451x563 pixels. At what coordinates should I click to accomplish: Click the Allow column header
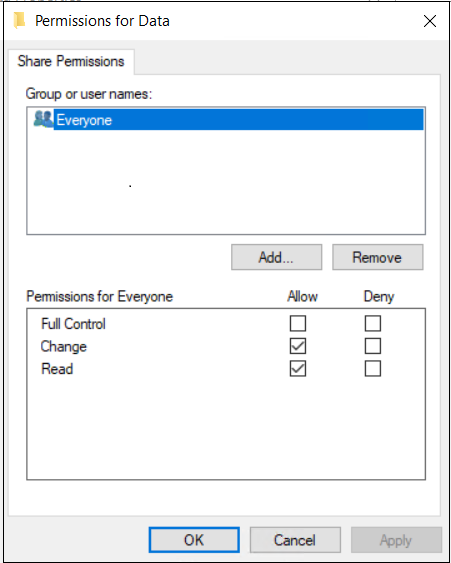[x=302, y=297]
